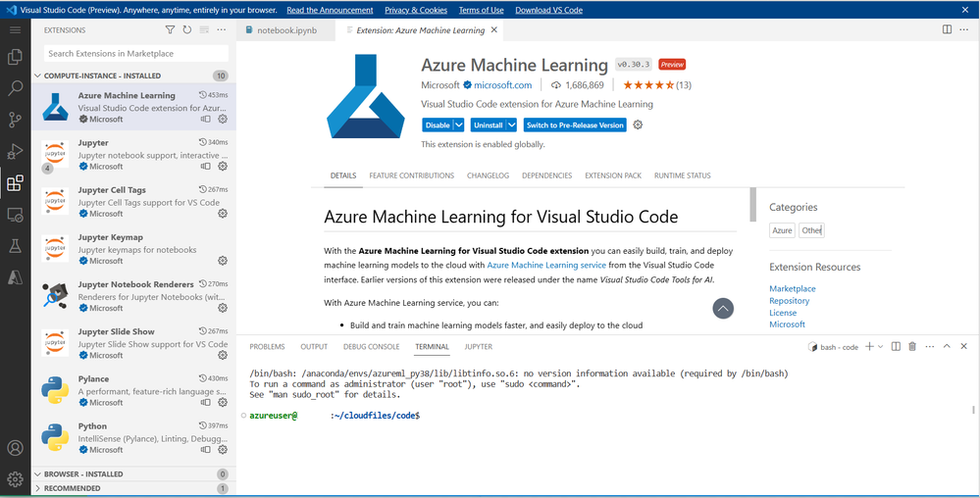Expand Browser - Installed section

(133, 473)
